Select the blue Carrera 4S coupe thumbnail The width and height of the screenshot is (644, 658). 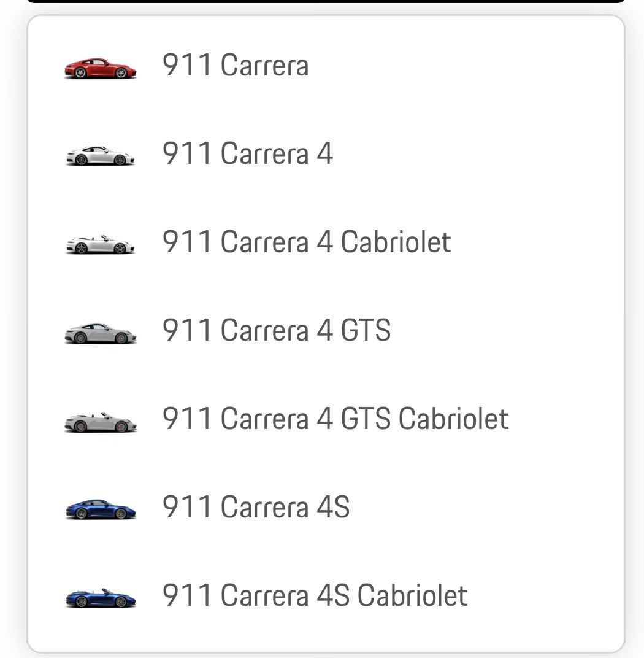[100, 509]
